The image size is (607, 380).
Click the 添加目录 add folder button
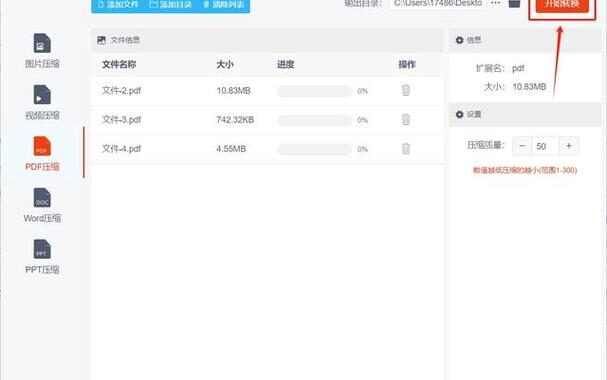click(x=171, y=5)
